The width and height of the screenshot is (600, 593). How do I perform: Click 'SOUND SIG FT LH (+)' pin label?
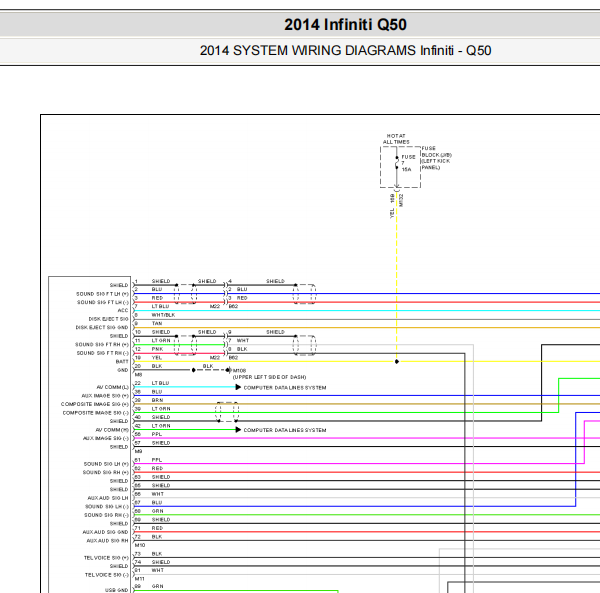[102, 294]
